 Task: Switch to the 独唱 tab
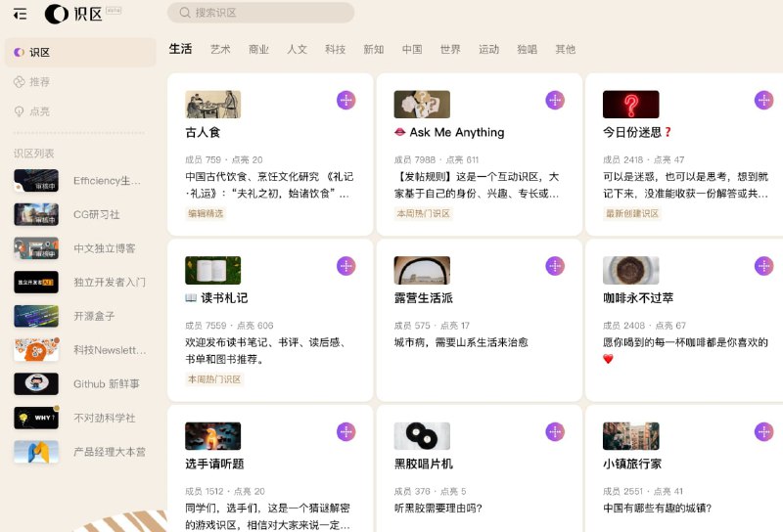point(527,50)
